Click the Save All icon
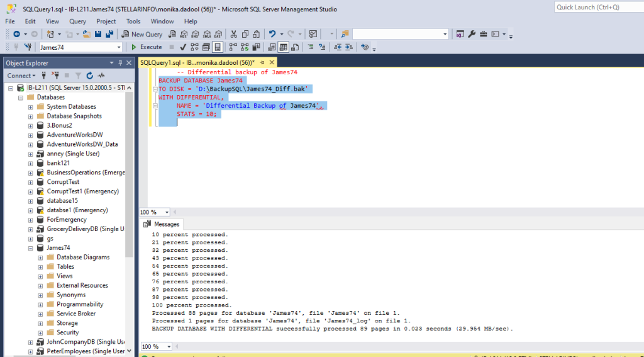Image resolution: width=644 pixels, height=357 pixels. coord(109,34)
